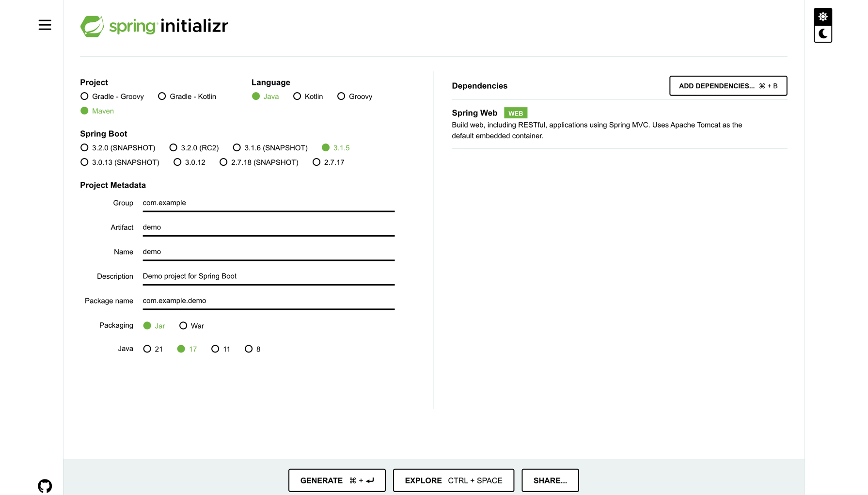Choose Java as the language
This screenshot has width=868, height=495.
pos(265,96)
